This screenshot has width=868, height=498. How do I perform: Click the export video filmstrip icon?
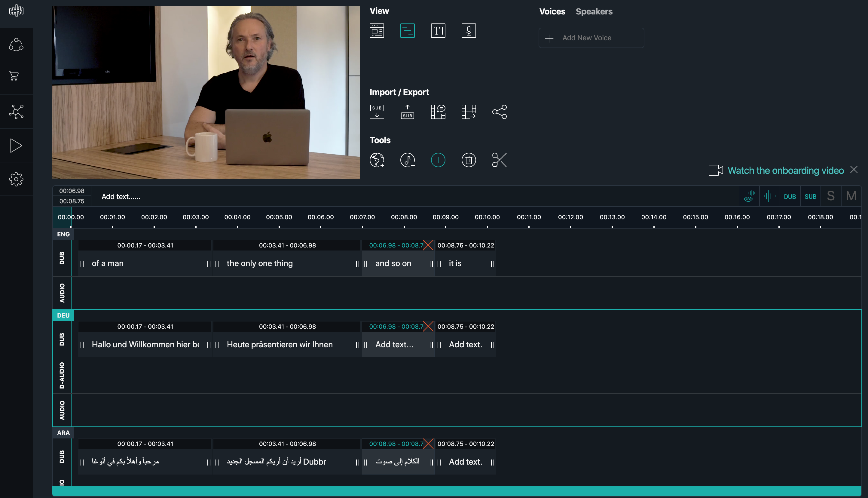[469, 112]
